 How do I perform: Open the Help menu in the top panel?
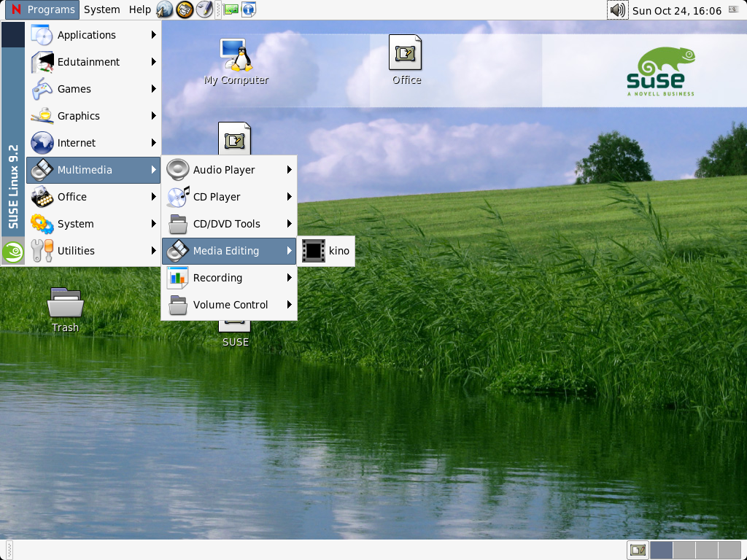[139, 9]
